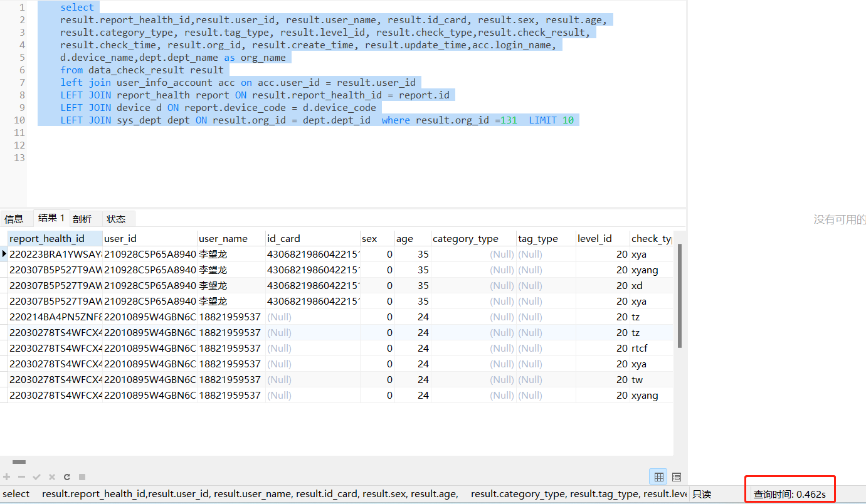
Task: Click '没有可用的' text in right panel
Action: [840, 219]
